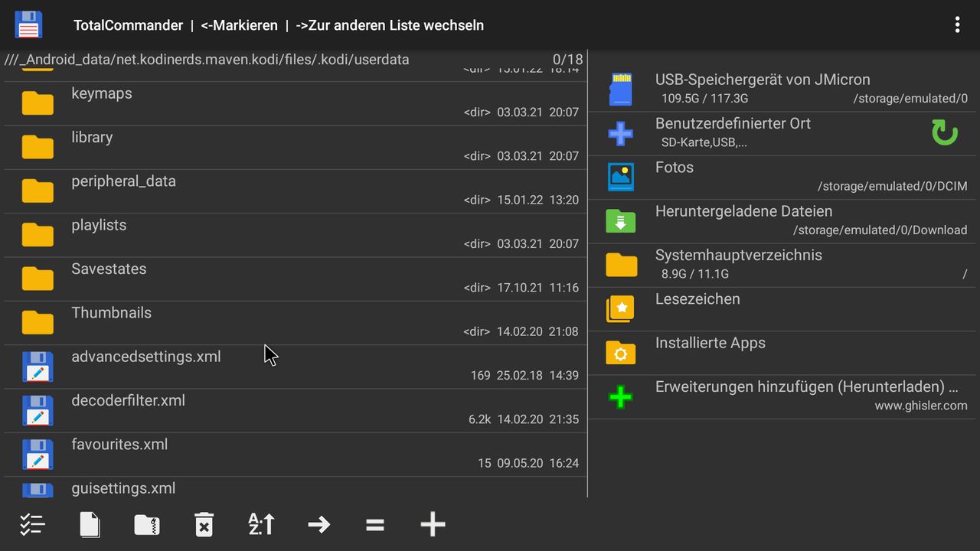Click the green plus Erweiterungen icon
The image size is (980, 551).
click(x=620, y=396)
